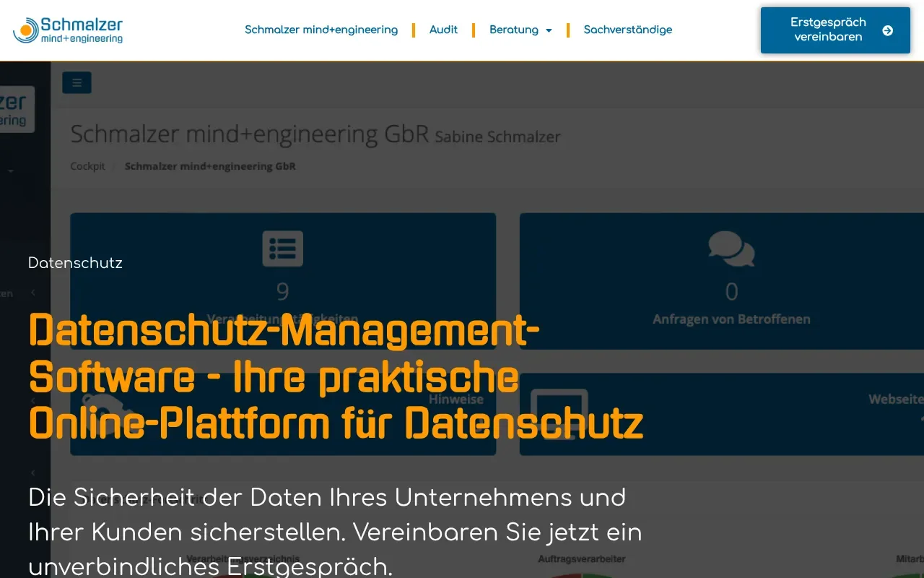Click the lower sidebar collapse chevron
Screen dimensions: 924x578
click(33, 473)
